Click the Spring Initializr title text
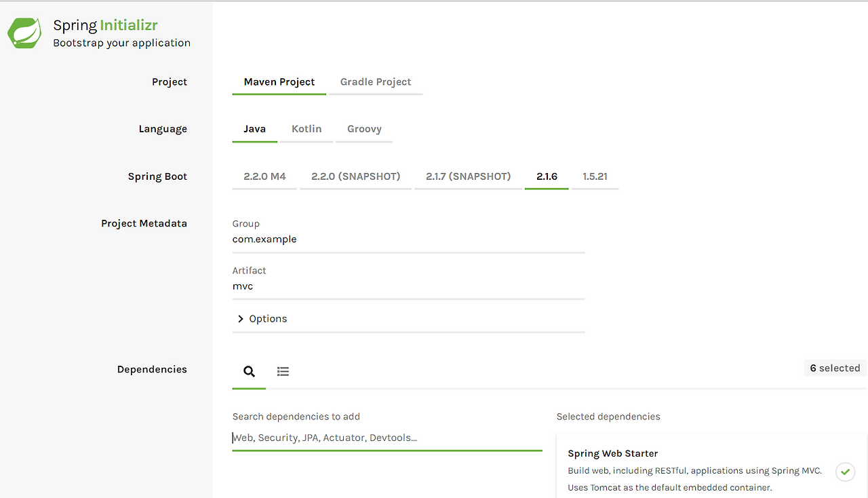The image size is (868, 498). click(106, 26)
